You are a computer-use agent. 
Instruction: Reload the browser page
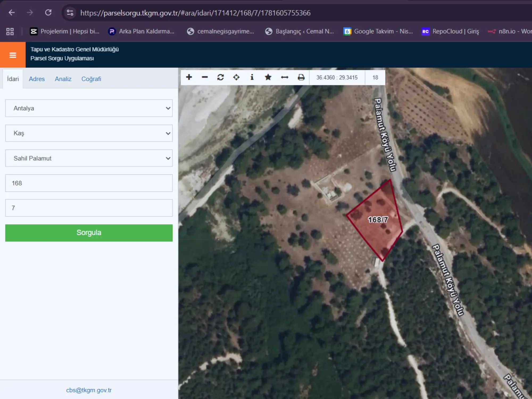[x=48, y=13]
